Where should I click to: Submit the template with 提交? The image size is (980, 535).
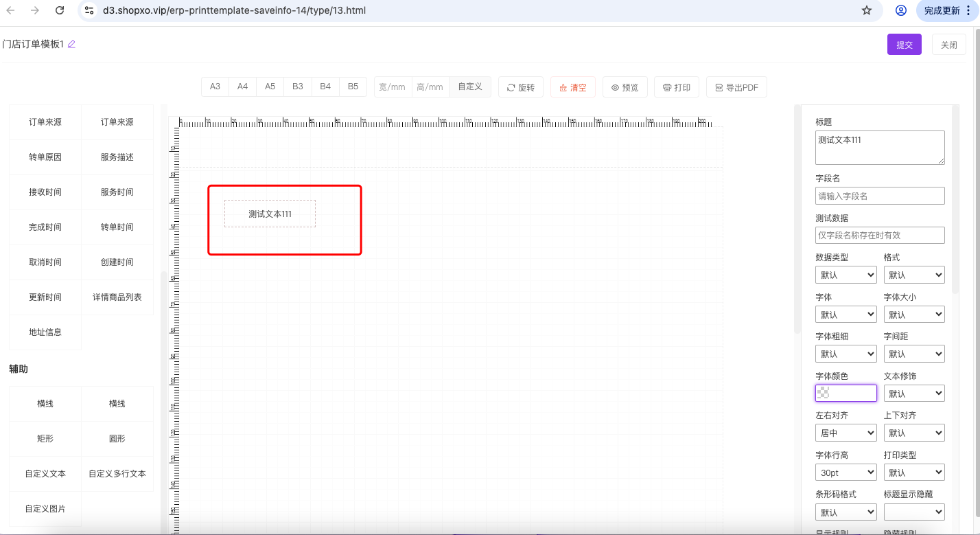905,45
